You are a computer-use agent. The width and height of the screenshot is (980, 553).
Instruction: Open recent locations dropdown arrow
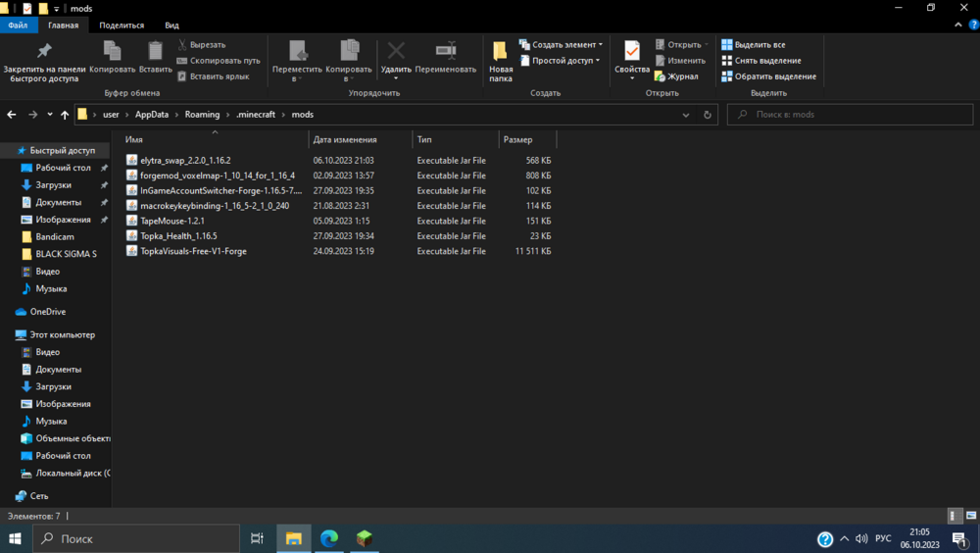pos(50,115)
